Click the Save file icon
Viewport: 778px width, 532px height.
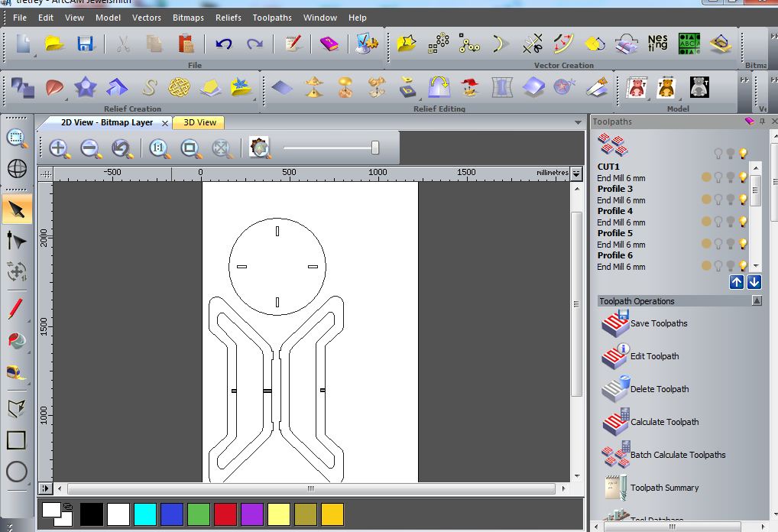click(86, 44)
